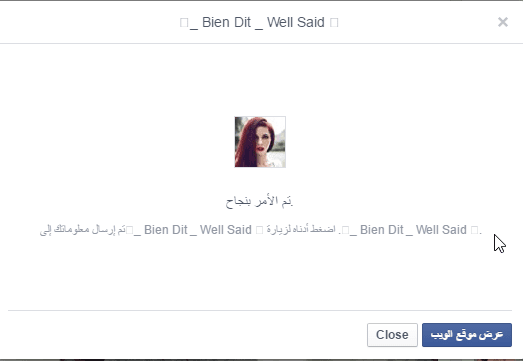The image size is (523, 361).
Task: Click the words Well Said in the dialog title
Action: [x=296, y=22]
